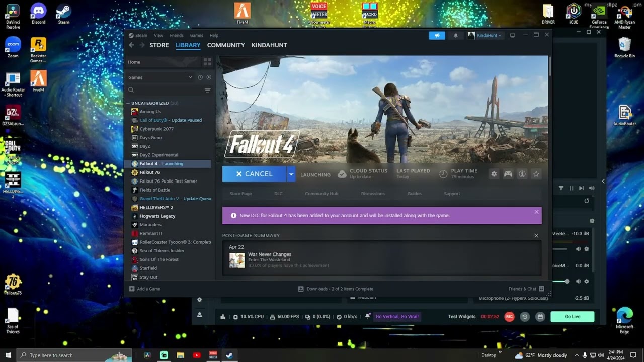
Task: Click the Steam icon in Windows taskbar
Action: coord(229,355)
